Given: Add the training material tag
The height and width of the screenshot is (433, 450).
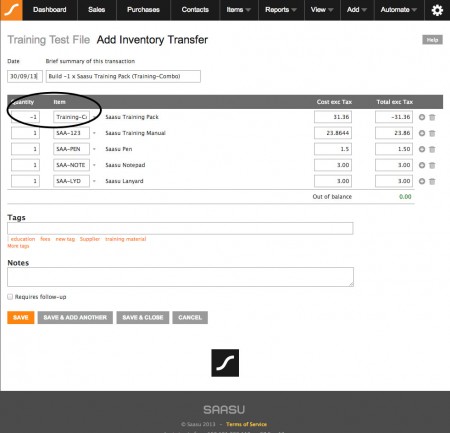Looking at the screenshot, I should click(126, 239).
